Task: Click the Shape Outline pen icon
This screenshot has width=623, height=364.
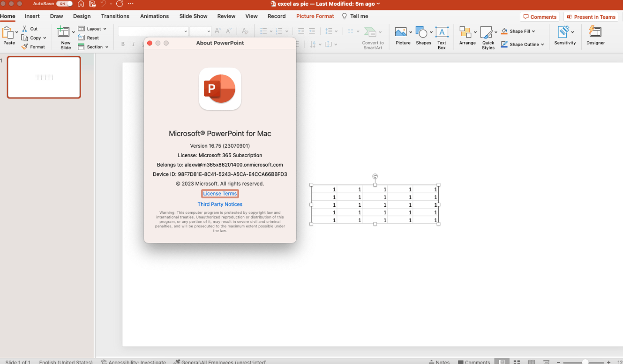Action: 504,44
